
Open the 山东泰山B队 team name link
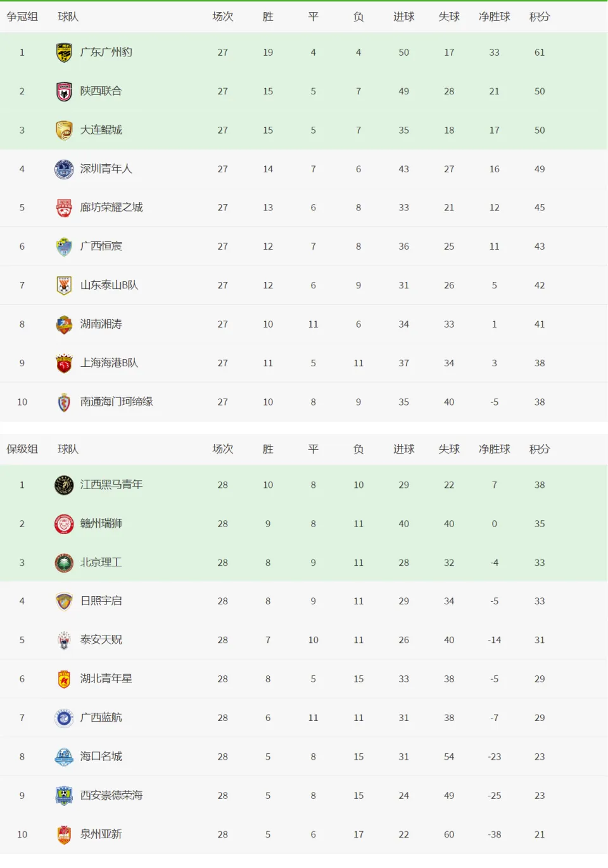click(109, 285)
